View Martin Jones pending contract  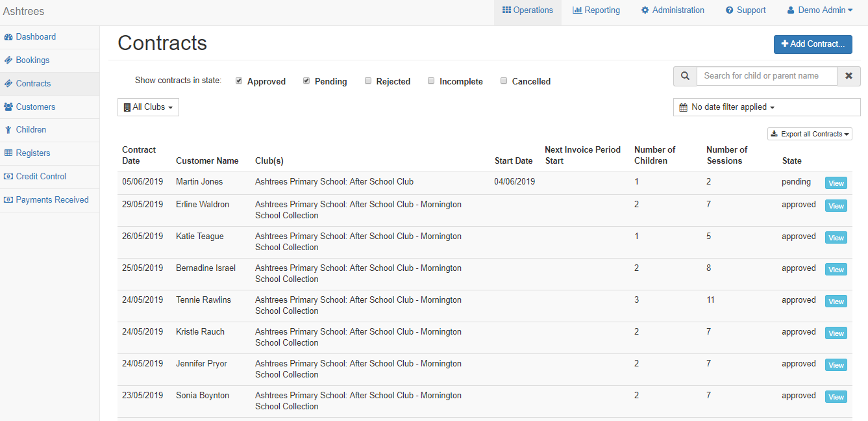[836, 183]
